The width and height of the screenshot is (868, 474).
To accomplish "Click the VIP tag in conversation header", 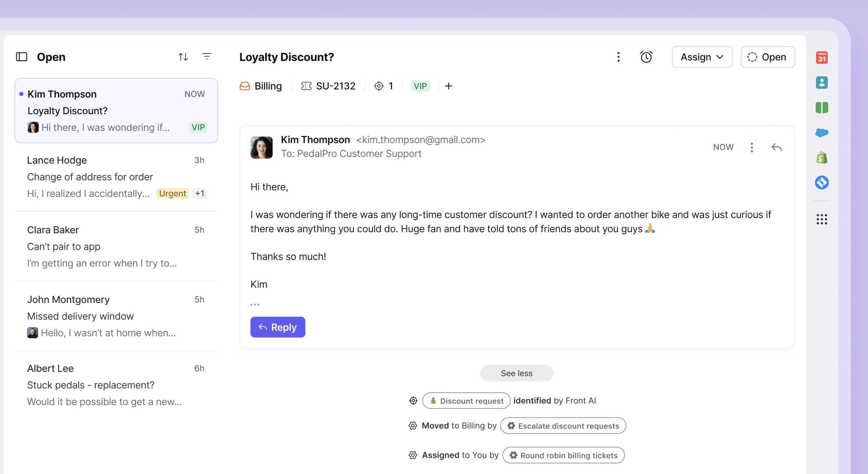I will pos(420,86).
